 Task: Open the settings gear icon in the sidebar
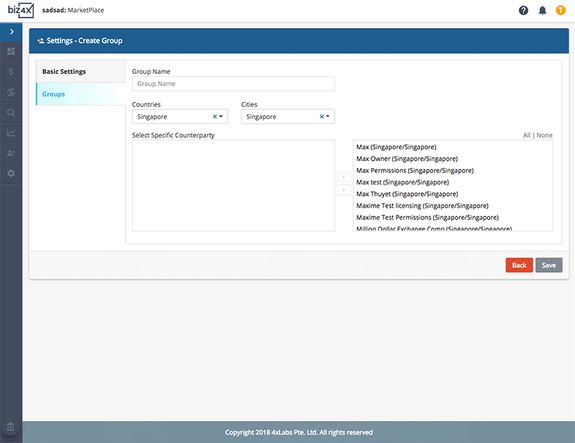coord(11,173)
